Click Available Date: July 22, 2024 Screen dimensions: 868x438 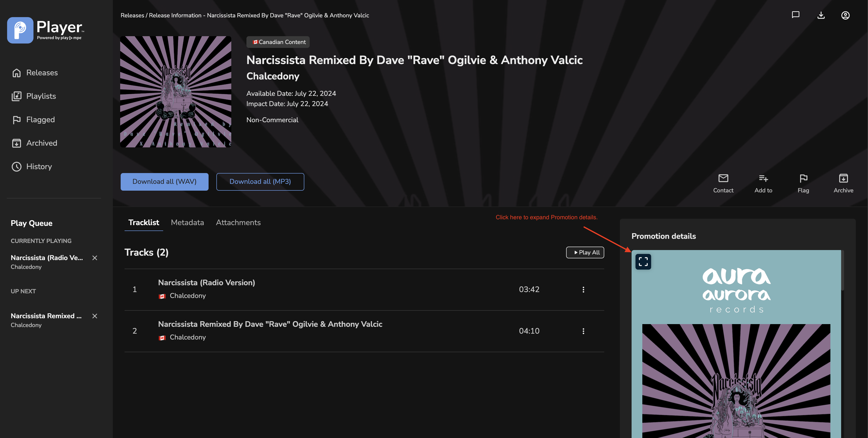point(291,93)
